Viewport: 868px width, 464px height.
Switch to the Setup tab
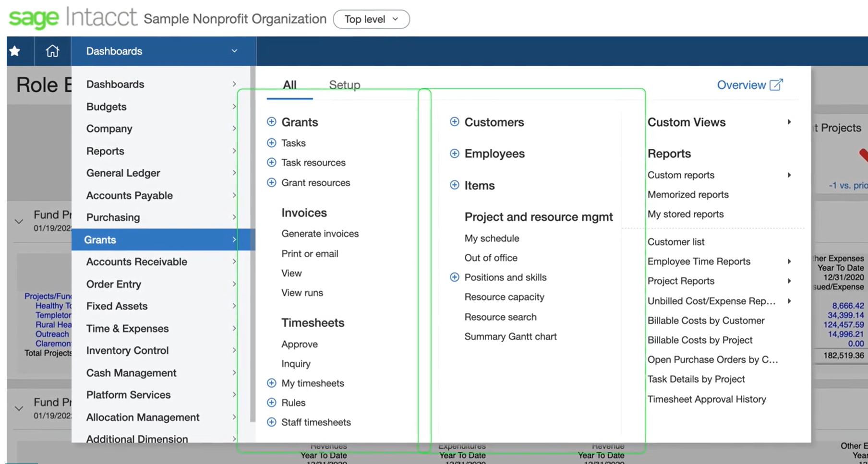[x=344, y=85]
